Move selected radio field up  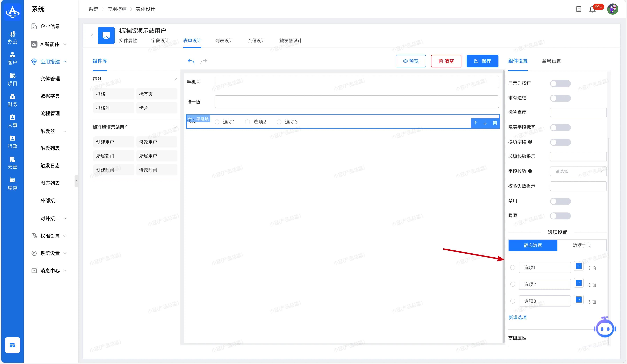tap(475, 123)
